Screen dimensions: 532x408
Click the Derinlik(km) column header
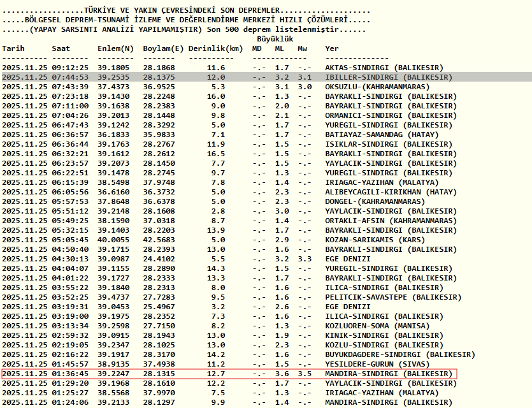(x=216, y=48)
